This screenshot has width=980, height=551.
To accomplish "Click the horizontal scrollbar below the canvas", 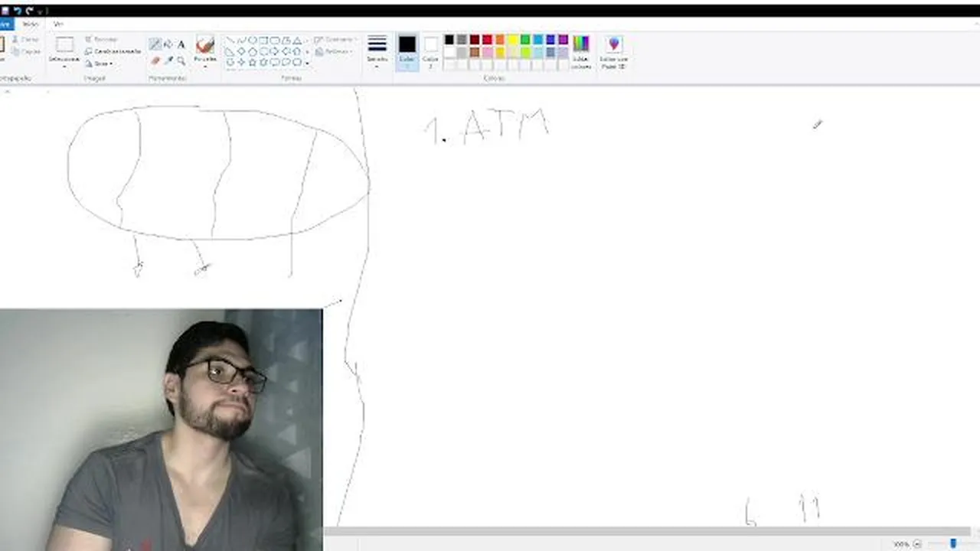I will (647, 532).
